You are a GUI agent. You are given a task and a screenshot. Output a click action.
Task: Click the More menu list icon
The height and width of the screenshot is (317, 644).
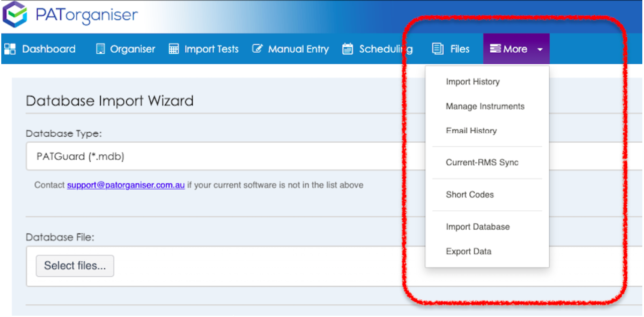495,49
